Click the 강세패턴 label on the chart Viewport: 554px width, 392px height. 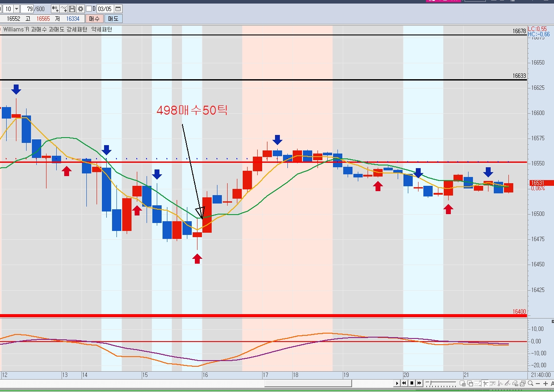(x=78, y=29)
